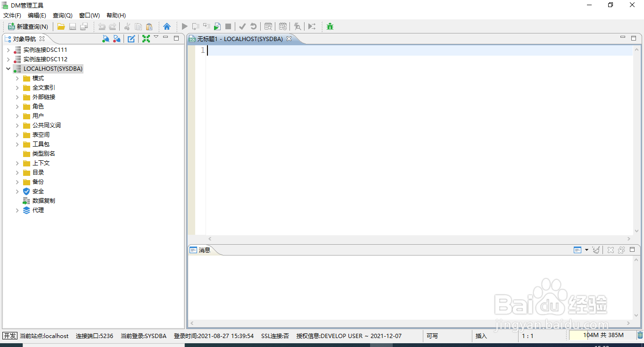Open the 查询(Q) menu

pos(63,16)
